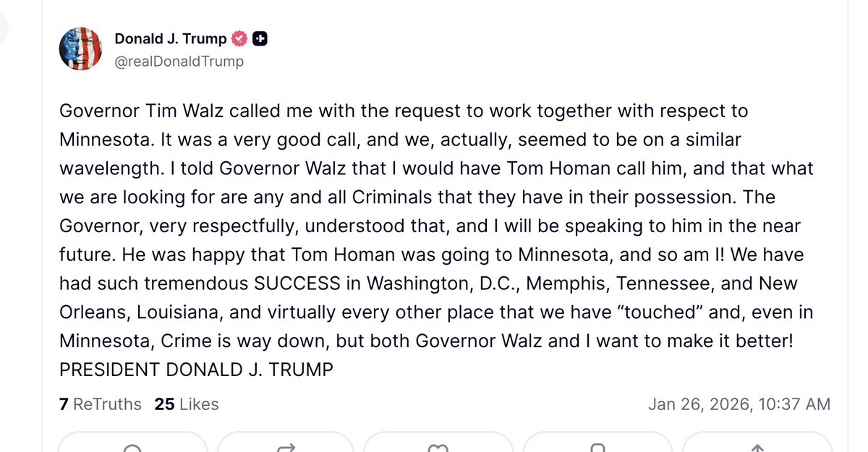Click the red verified checkmark badge
The width and height of the screenshot is (868, 452).
click(x=239, y=38)
